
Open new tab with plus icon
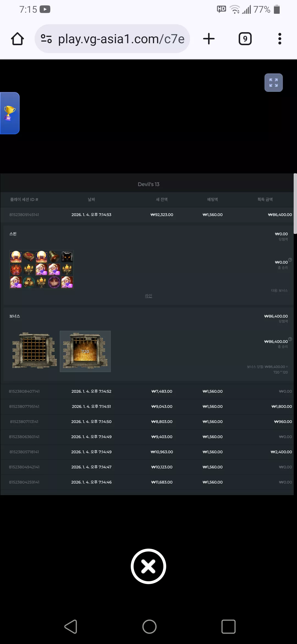[x=209, y=39]
